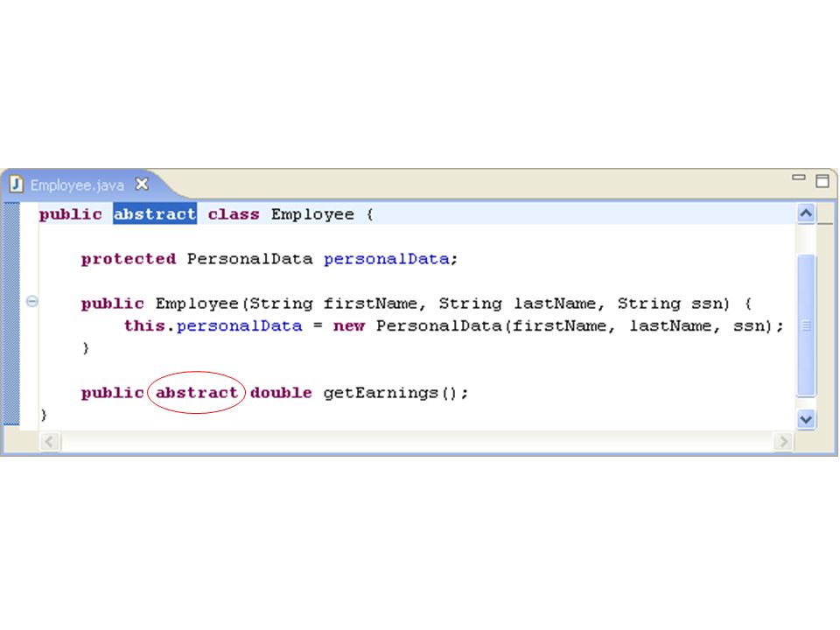Click the vertical scrollbar up arrow
This screenshot has height=630, width=840.
pyautogui.click(x=806, y=213)
